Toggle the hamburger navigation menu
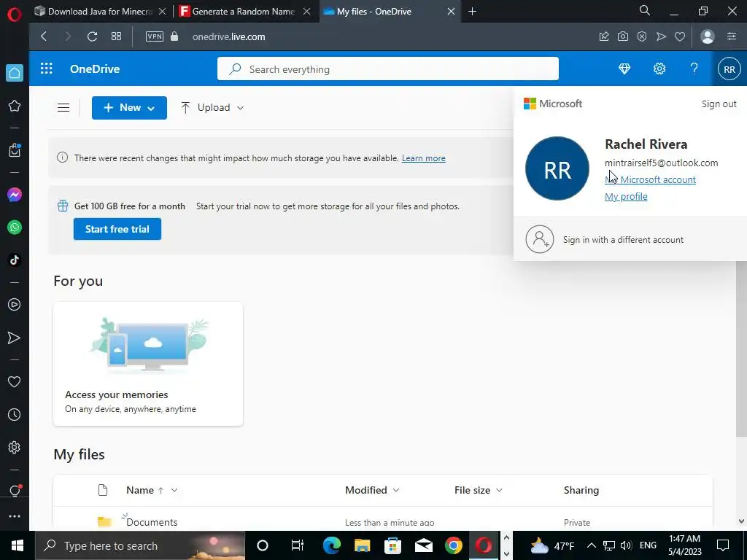Screen dimensions: 747x560 click(63, 108)
